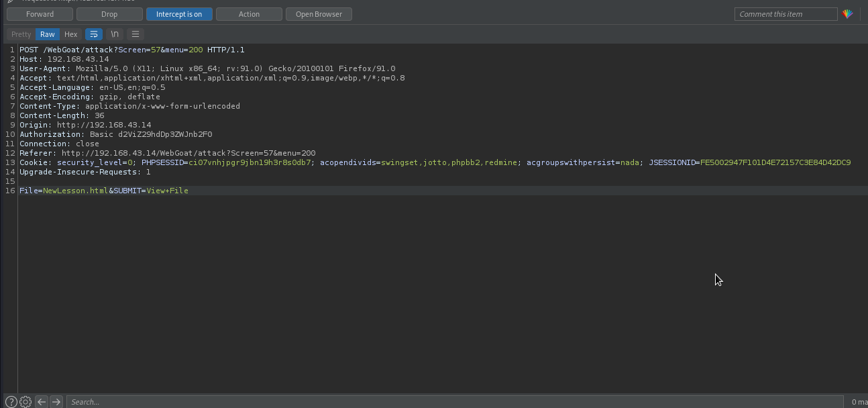Open the search help question mark icon
868x408 pixels.
click(x=11, y=402)
